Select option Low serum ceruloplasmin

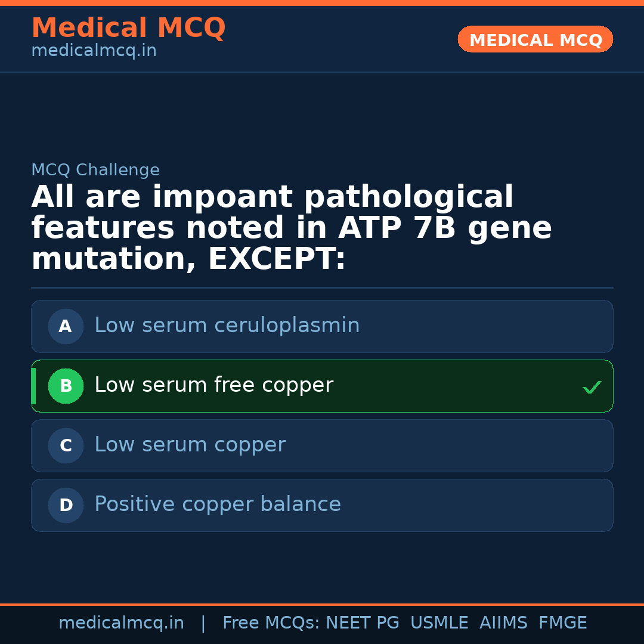(227, 326)
